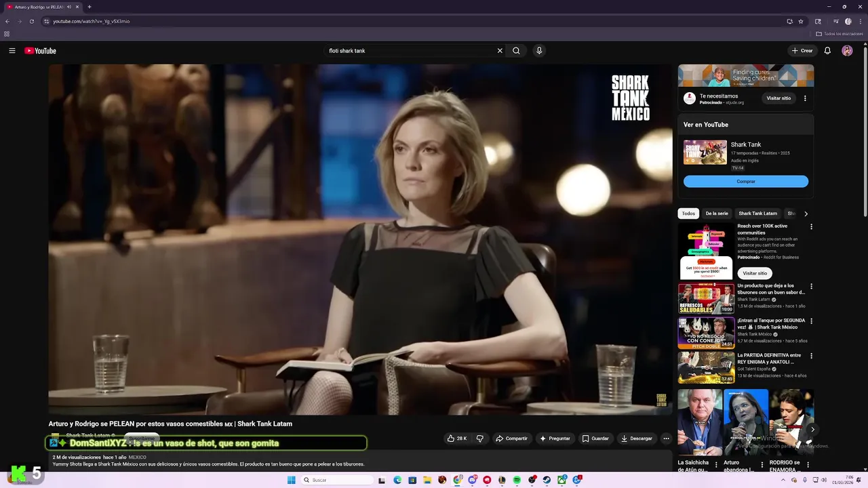Open the Rey Enigma chess video thumbnail
The width and height of the screenshot is (868, 488).
click(706, 367)
